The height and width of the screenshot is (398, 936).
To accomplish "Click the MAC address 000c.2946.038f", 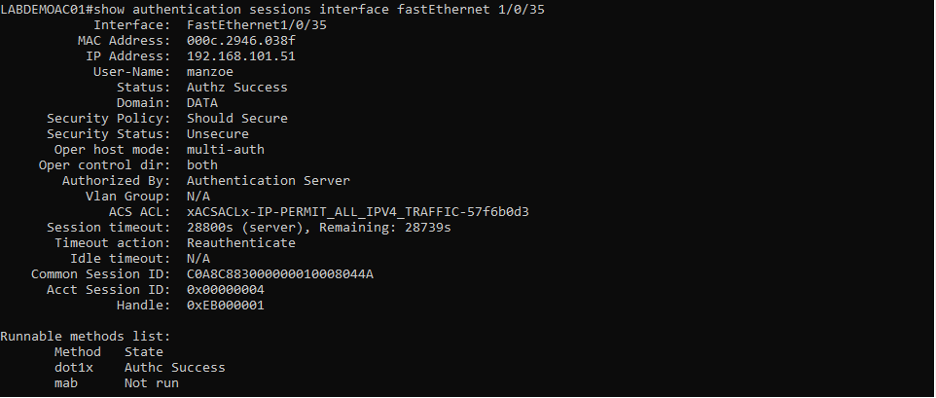I will [241, 41].
